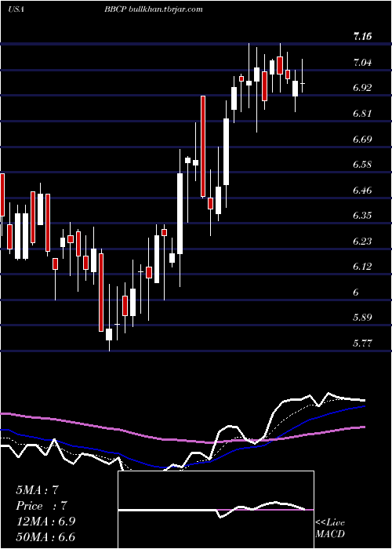Screen dimensions: 392x549
Task: Click the 7.04 price axis label
Action: point(362,63)
